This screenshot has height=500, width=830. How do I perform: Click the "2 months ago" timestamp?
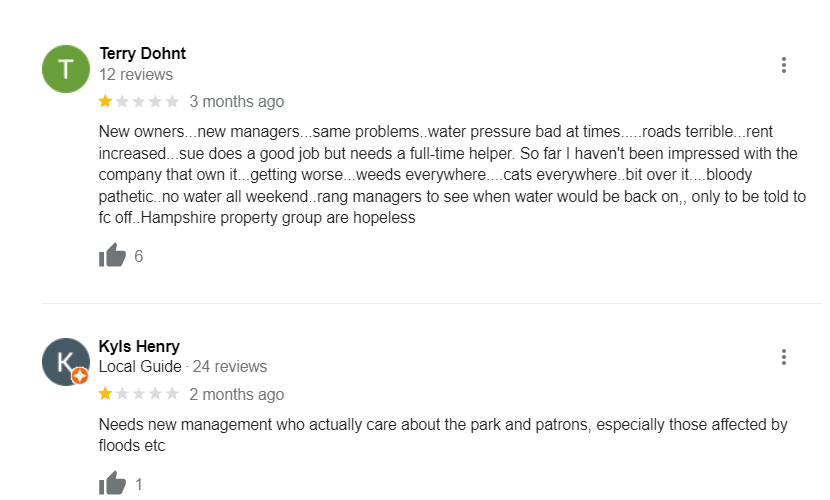click(x=236, y=394)
